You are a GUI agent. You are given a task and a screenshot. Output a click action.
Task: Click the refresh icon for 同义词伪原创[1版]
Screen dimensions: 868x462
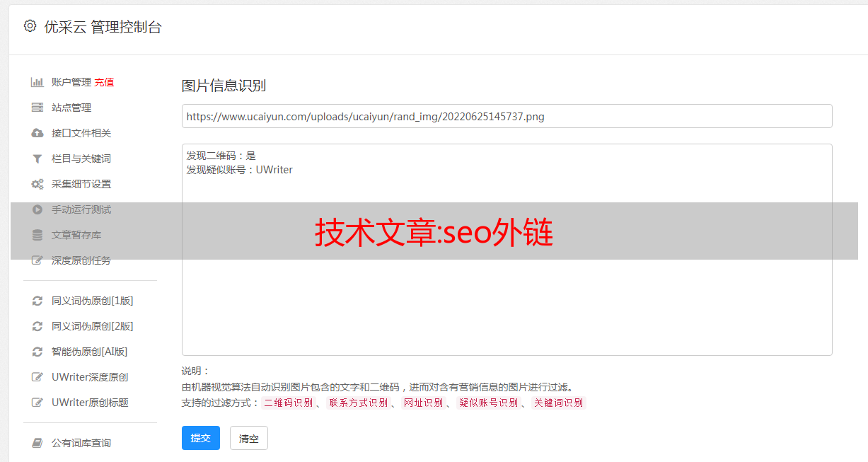37,301
